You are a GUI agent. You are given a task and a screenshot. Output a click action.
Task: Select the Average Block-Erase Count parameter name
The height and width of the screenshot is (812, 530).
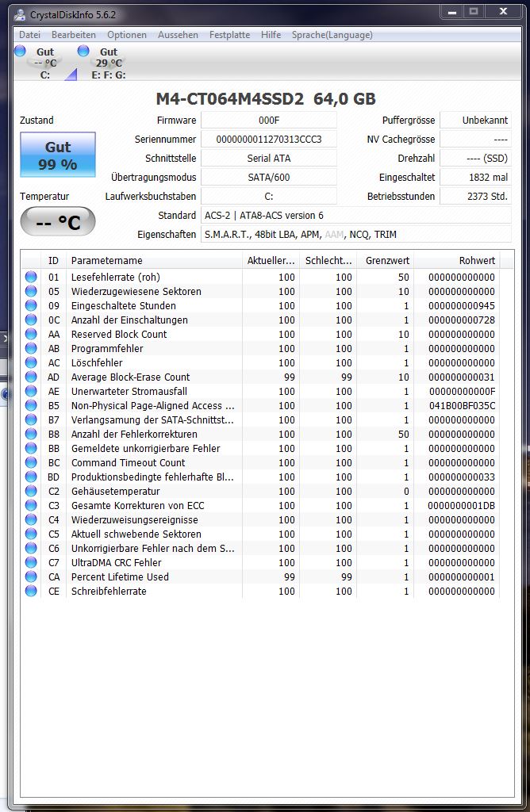tap(131, 377)
